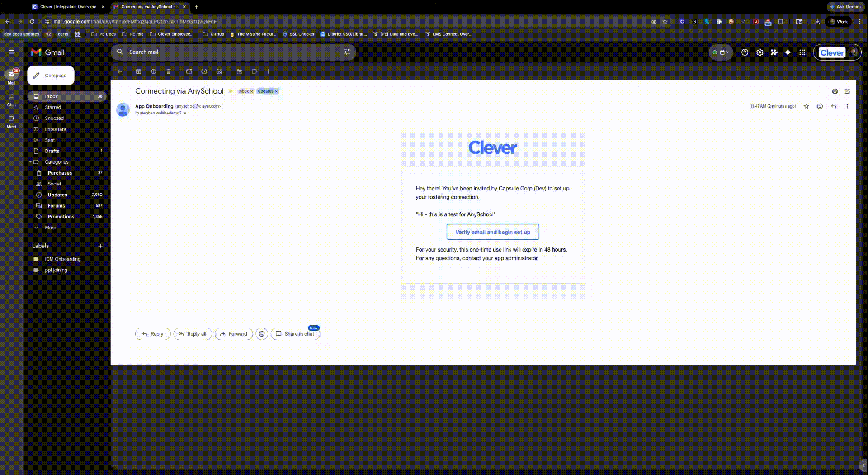Screen dimensions: 868x475
Task: Delete the email with trash icon
Action: (x=169, y=71)
